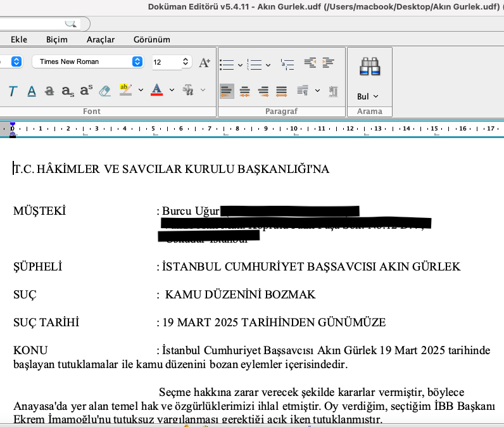Open the bullet list style dropdown arrow
Image resolution: width=504 pixels, height=427 pixels.
coord(240,65)
